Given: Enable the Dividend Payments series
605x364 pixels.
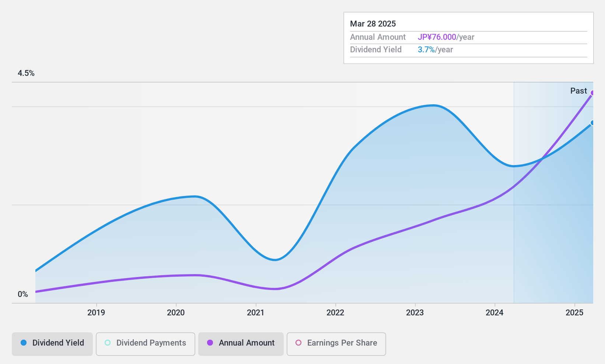Looking at the screenshot, I should click(x=146, y=344).
